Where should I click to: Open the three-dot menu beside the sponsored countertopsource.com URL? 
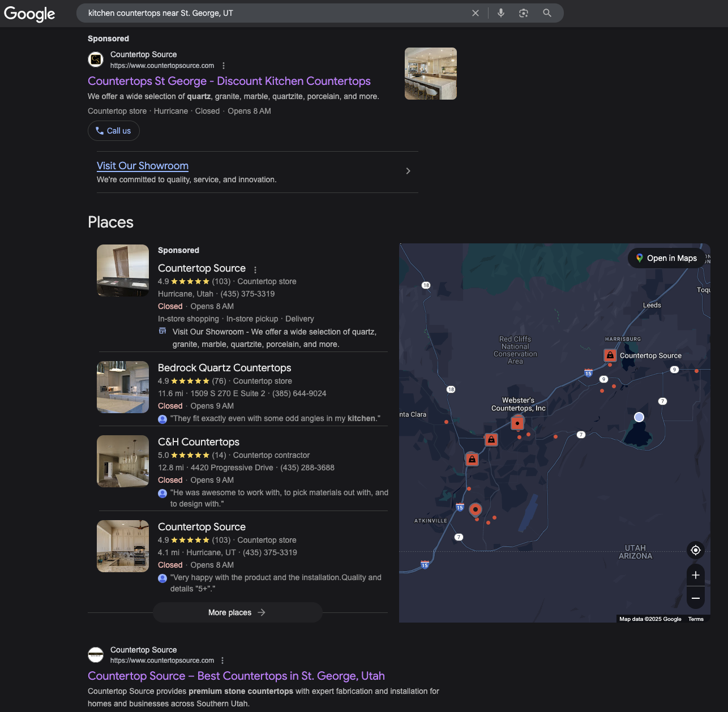[224, 66]
